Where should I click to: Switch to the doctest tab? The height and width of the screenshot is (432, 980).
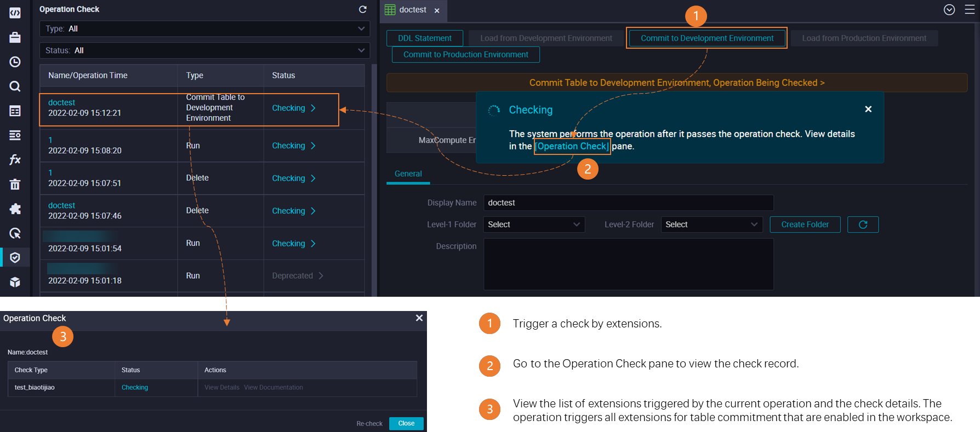click(413, 10)
